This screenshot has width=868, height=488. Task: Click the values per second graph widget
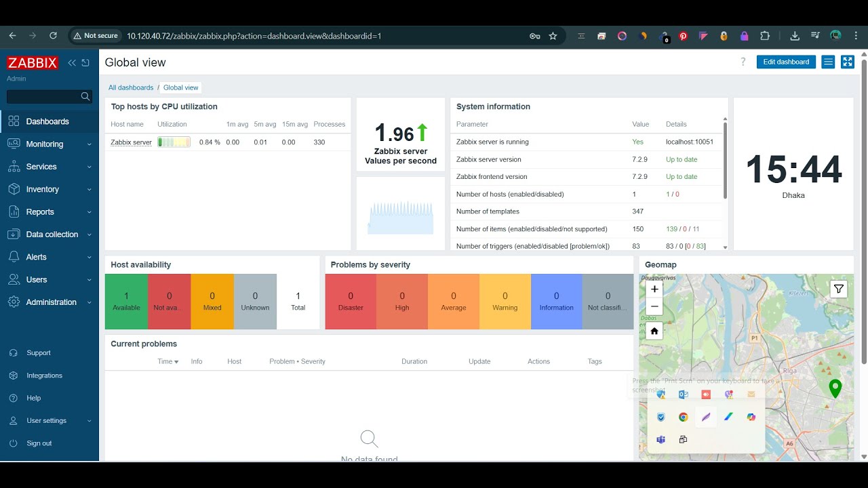tap(401, 213)
